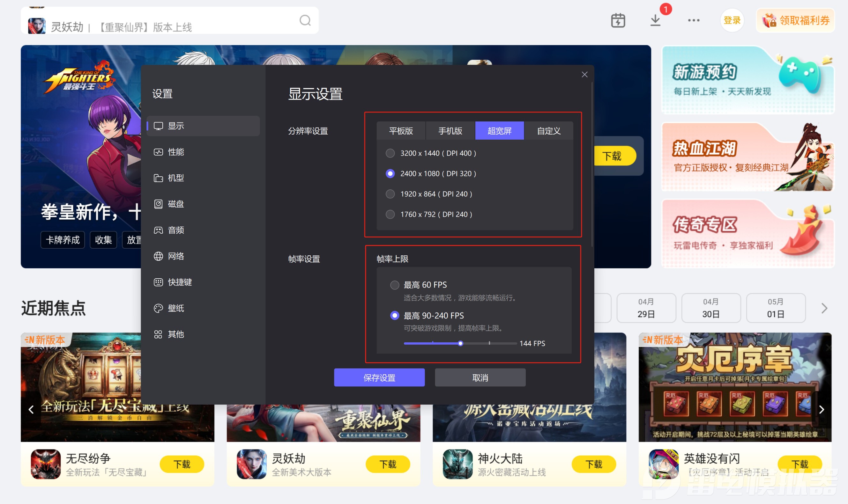The width and height of the screenshot is (848, 504).
Task: Go to previous banner with left arrow
Action: pos(31,410)
